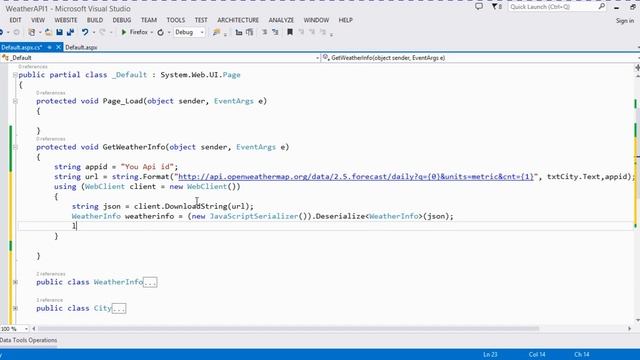Open the ANALYZE menu
The image size is (640, 360).
point(281,20)
